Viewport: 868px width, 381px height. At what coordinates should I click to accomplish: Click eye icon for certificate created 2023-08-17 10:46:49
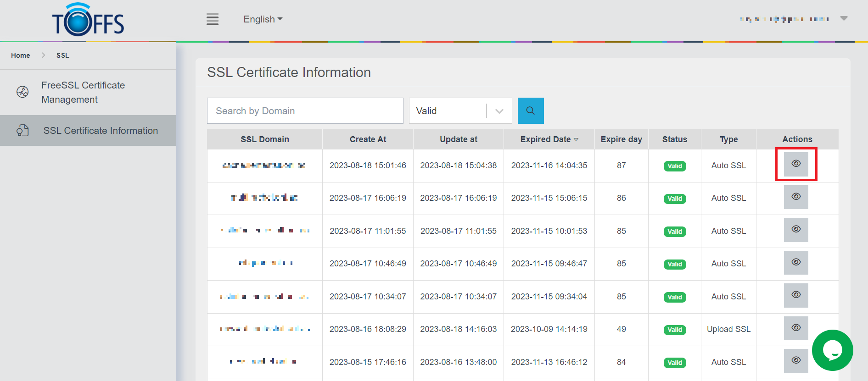pyautogui.click(x=795, y=262)
